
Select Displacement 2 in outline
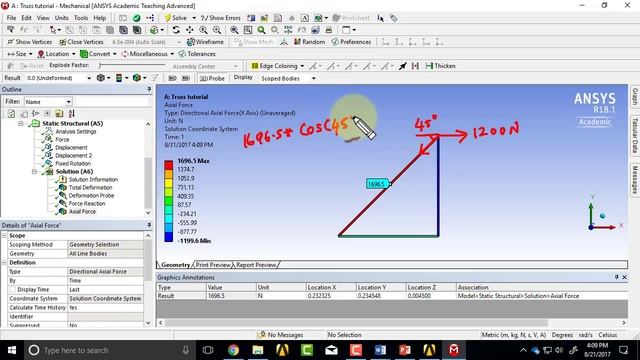(x=73, y=156)
